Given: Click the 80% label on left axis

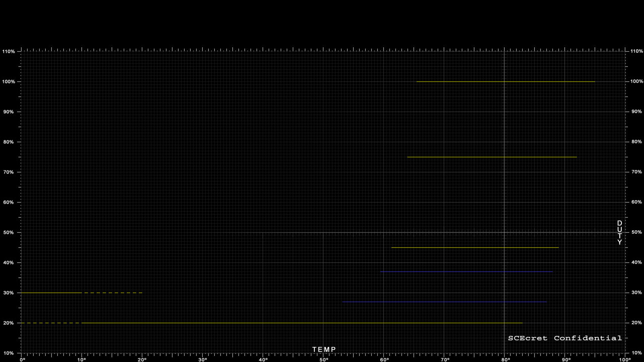Looking at the screenshot, I should pyautogui.click(x=10, y=142).
